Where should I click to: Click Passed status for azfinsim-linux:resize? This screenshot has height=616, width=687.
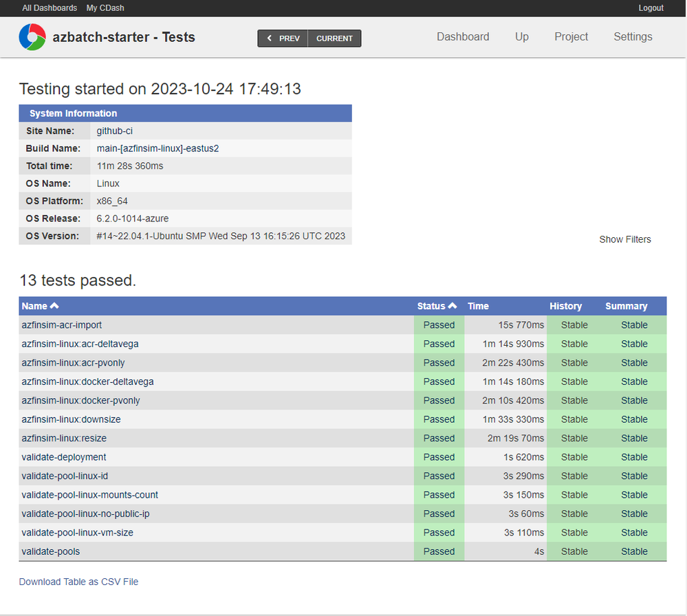[439, 438]
